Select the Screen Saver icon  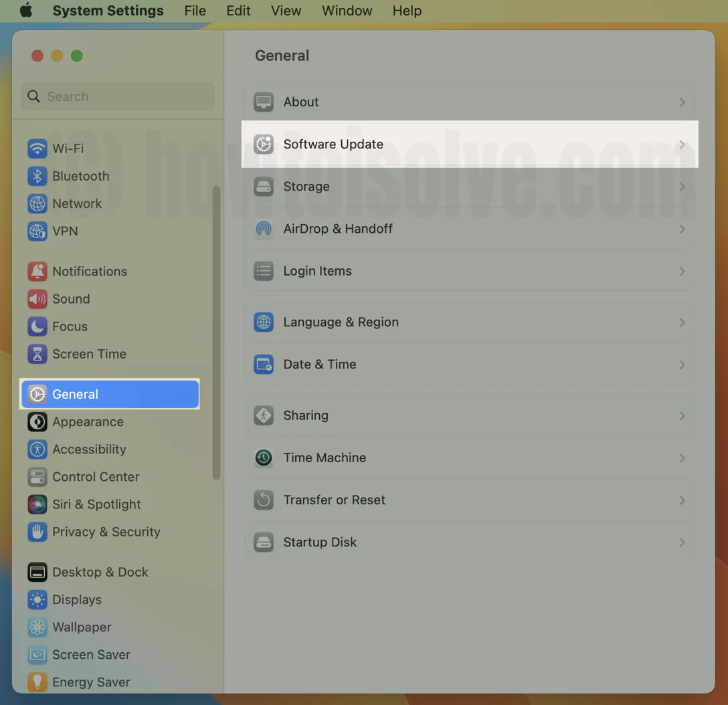pos(37,654)
